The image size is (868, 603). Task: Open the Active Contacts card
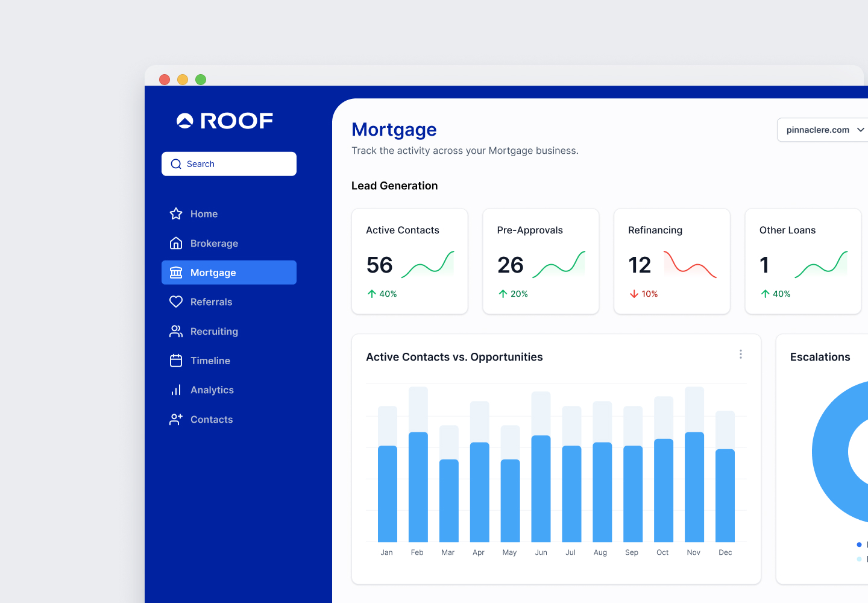point(410,261)
